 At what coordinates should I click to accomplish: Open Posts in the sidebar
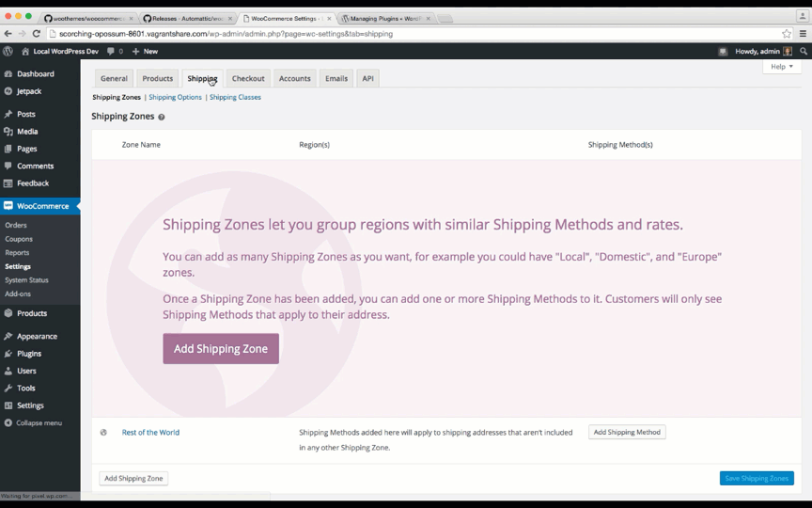pos(39,114)
